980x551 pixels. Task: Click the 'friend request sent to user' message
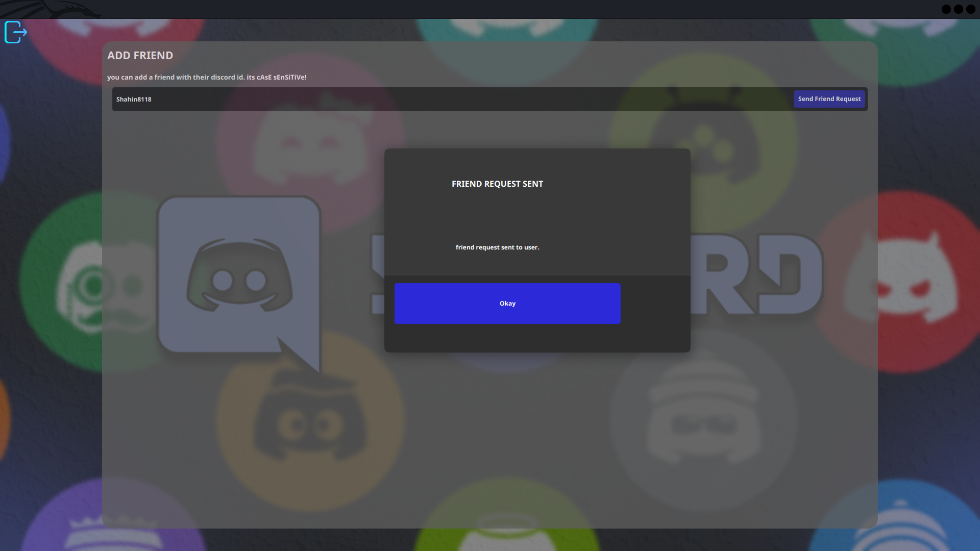[x=497, y=247]
